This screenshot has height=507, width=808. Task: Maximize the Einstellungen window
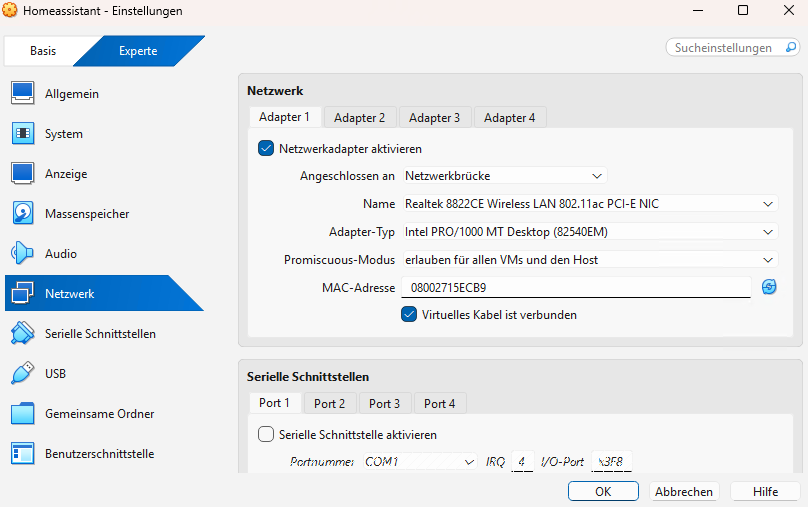(x=743, y=10)
